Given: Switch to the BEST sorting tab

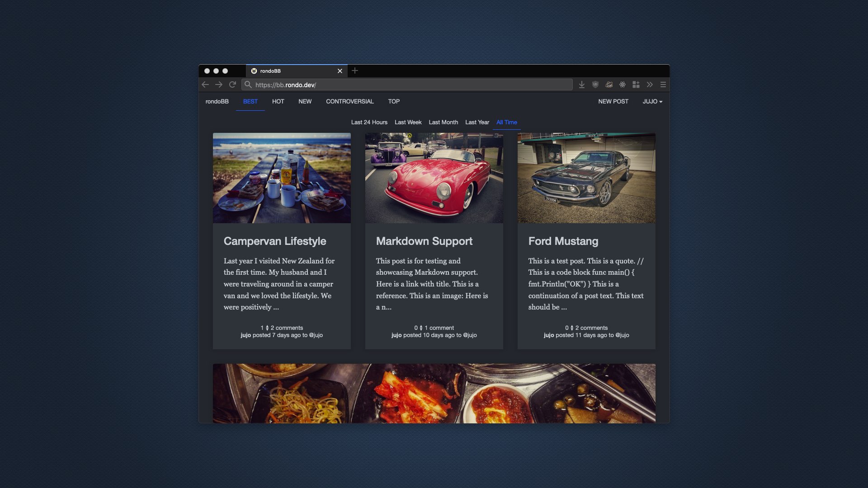Looking at the screenshot, I should [x=250, y=101].
